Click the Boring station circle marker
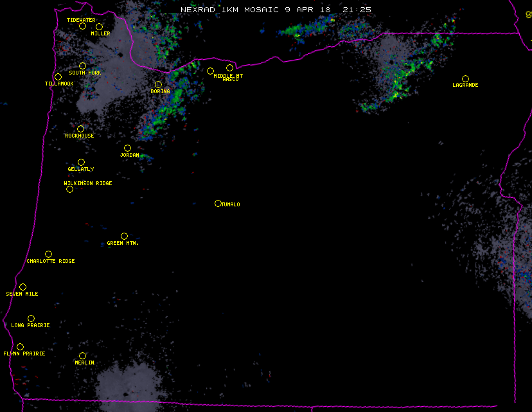Image resolution: width=532 pixels, height=412 pixels. 158,85
